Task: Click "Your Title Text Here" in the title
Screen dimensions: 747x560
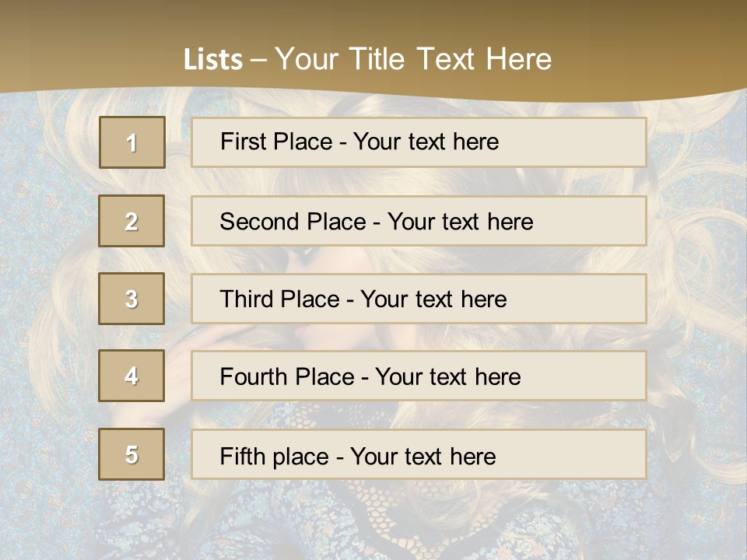Action: coord(413,59)
